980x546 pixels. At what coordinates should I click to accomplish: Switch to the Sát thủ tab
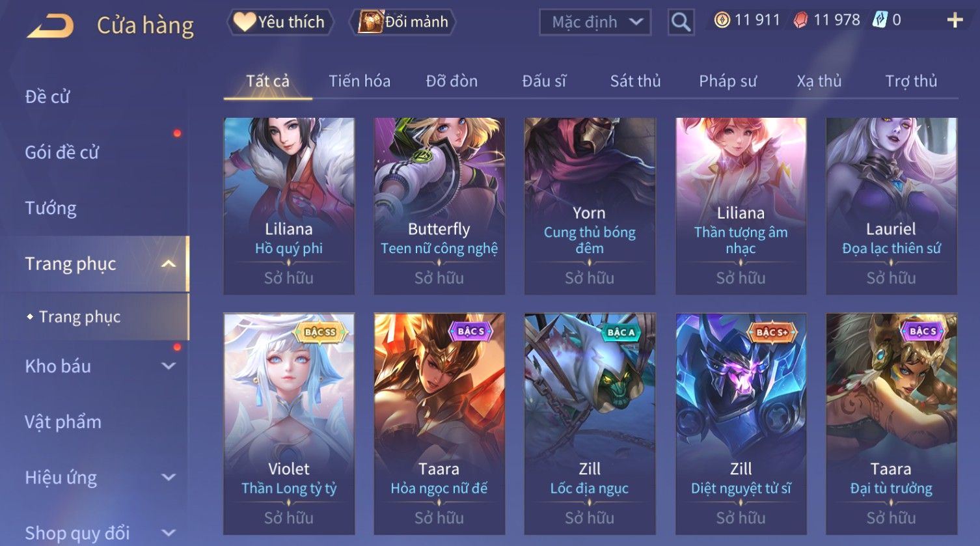635,81
